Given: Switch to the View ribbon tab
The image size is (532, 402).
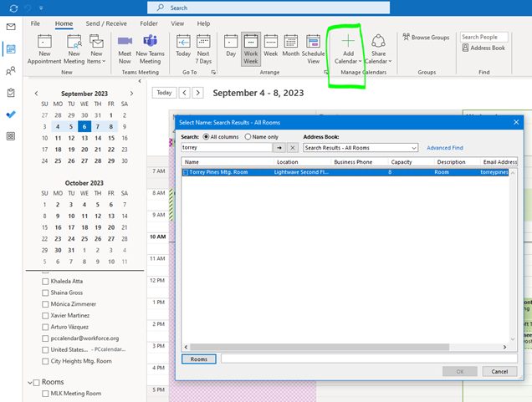Looking at the screenshot, I should tap(177, 23).
